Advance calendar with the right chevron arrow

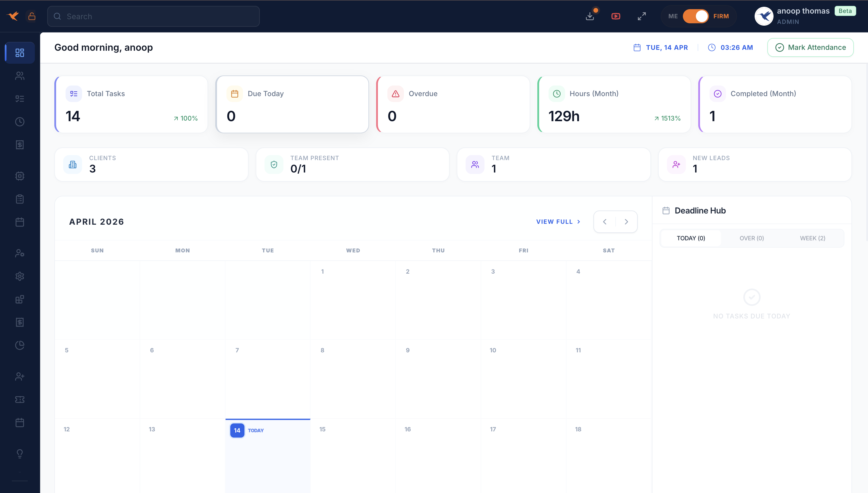626,221
